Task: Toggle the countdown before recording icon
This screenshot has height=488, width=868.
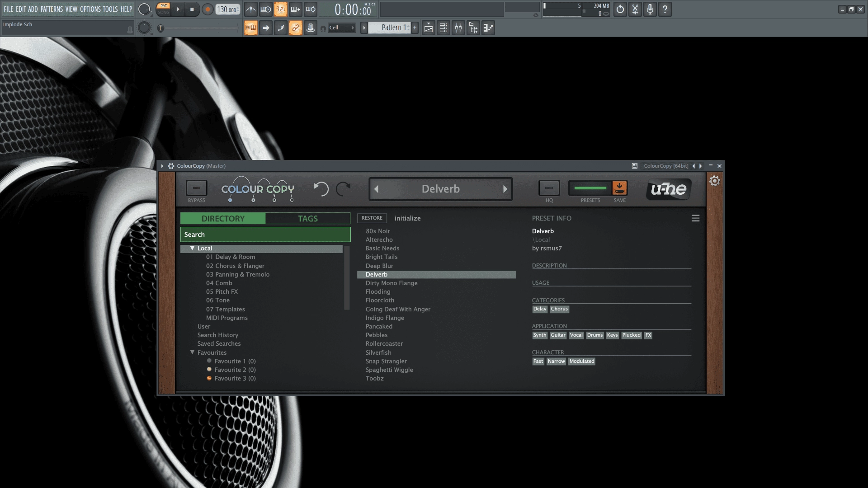Action: [281, 9]
